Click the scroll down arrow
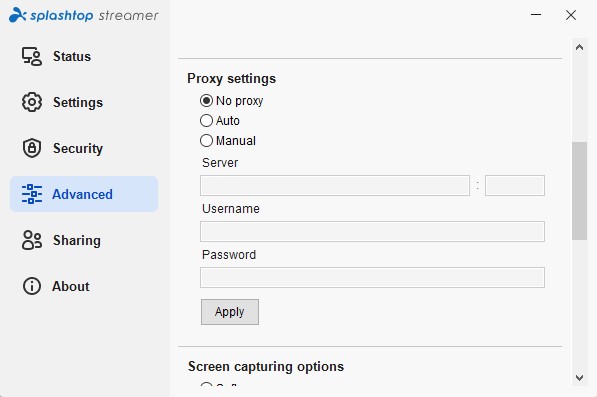The height and width of the screenshot is (397, 597). point(579,378)
